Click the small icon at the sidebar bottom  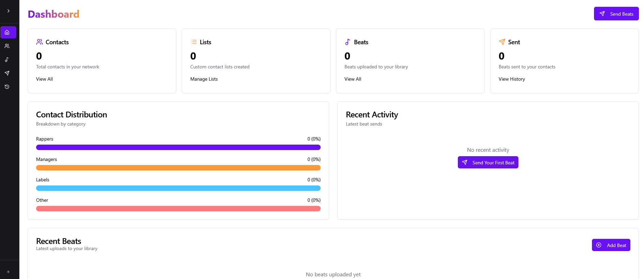[8, 272]
